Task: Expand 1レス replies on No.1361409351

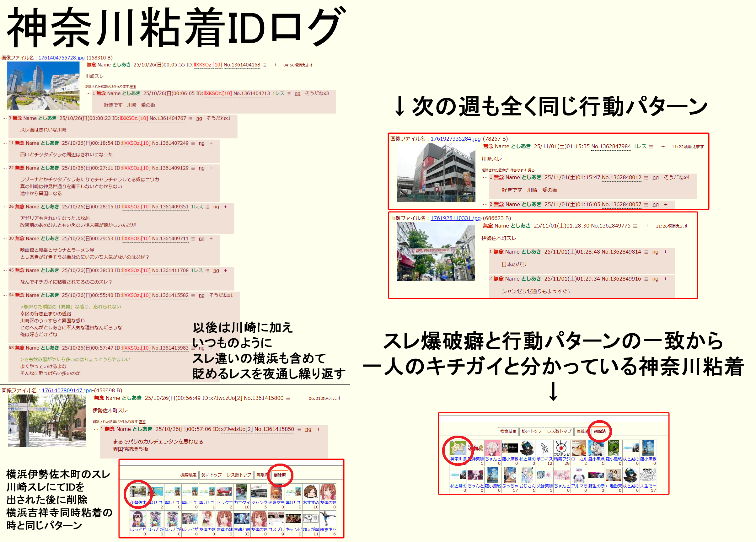Action: (197, 207)
